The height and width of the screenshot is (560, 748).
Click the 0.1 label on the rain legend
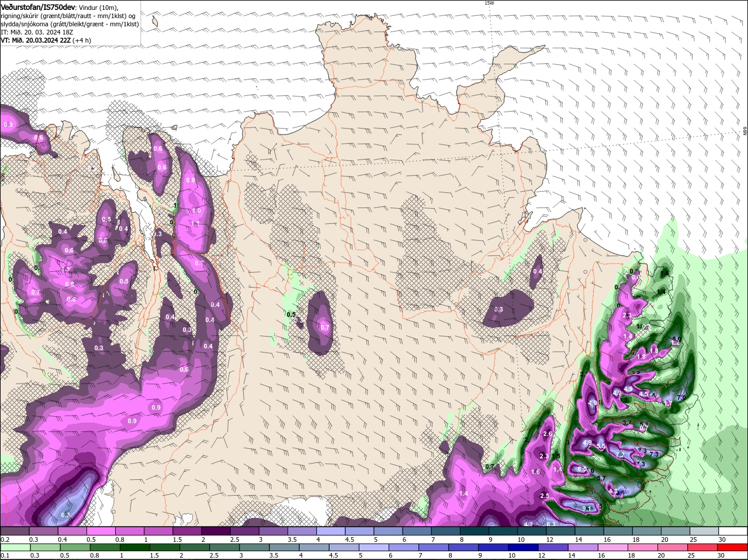(5, 555)
